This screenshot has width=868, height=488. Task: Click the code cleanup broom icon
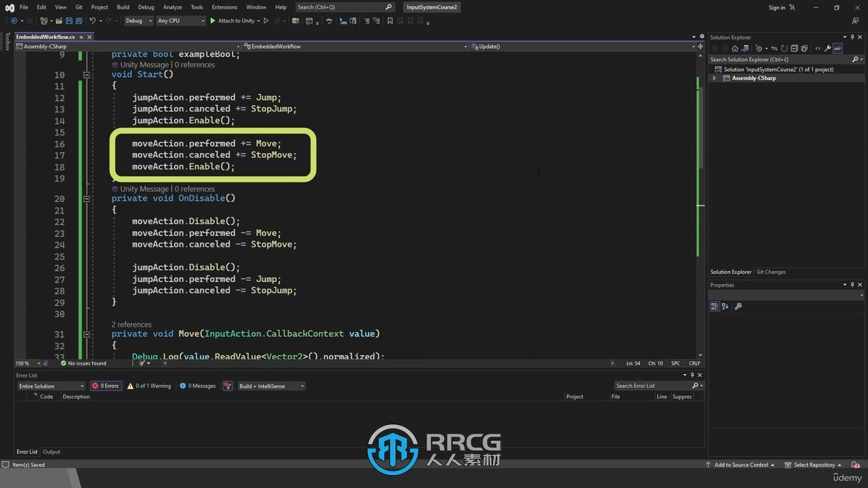point(143,363)
